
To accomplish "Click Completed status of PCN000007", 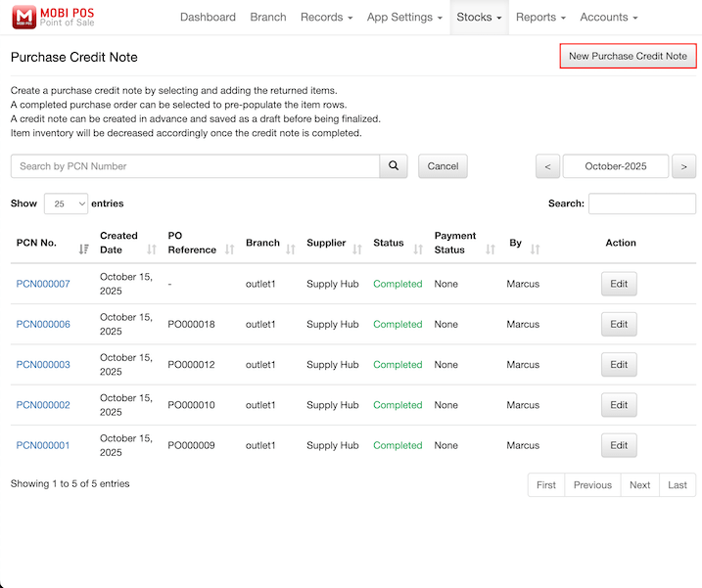I will coord(398,284).
